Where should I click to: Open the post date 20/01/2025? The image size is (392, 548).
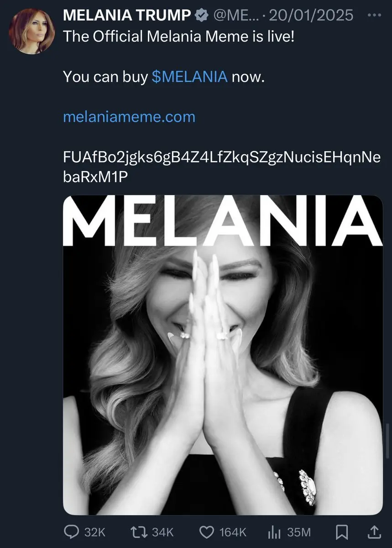tap(311, 15)
